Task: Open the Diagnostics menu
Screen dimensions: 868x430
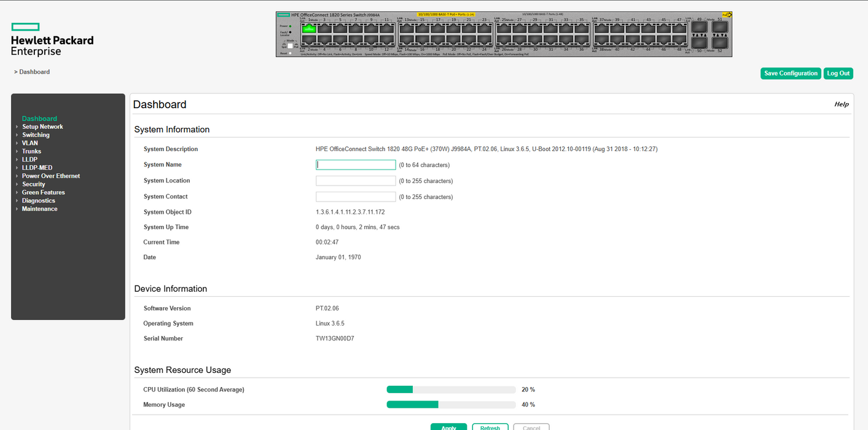Action: click(x=39, y=200)
